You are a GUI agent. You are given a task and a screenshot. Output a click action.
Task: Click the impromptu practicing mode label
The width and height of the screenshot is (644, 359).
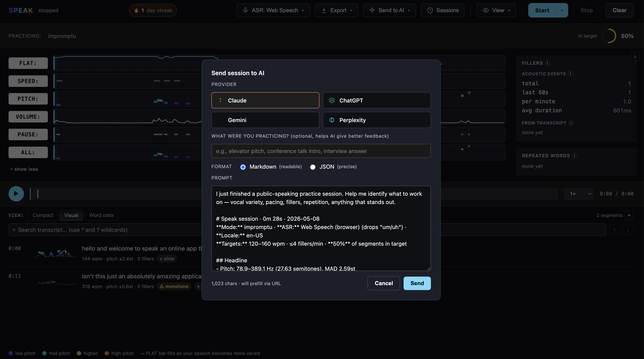tap(62, 36)
